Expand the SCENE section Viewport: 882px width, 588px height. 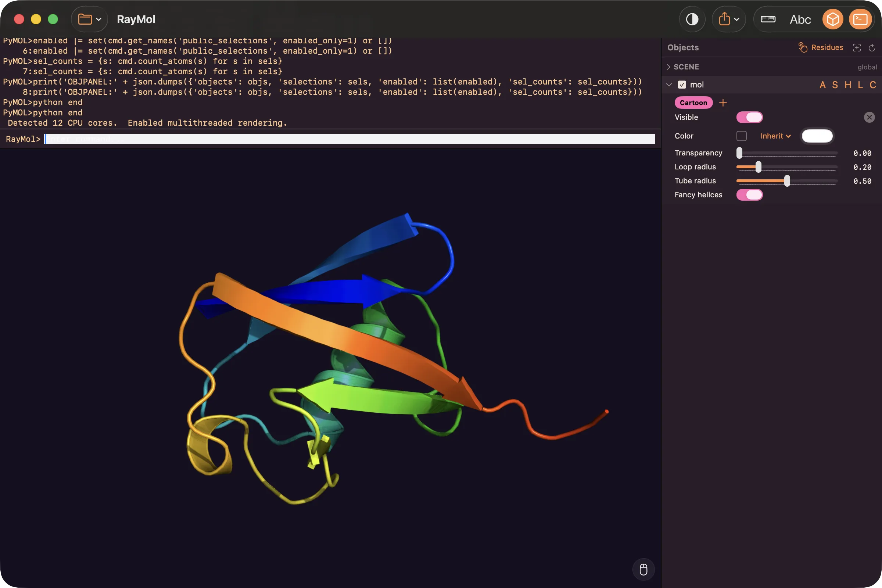click(668, 67)
